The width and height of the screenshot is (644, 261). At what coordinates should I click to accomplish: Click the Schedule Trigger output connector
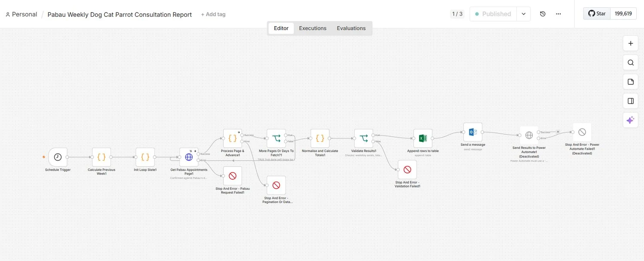click(x=67, y=157)
